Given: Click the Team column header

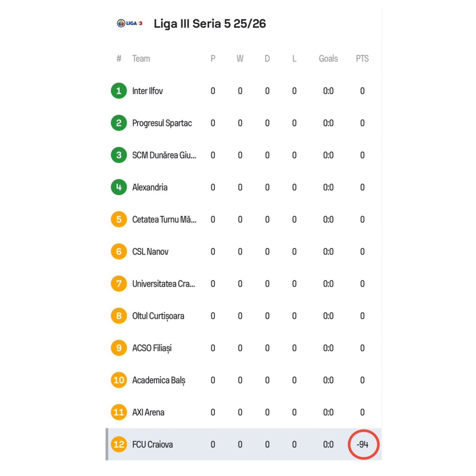Looking at the screenshot, I should tap(141, 59).
